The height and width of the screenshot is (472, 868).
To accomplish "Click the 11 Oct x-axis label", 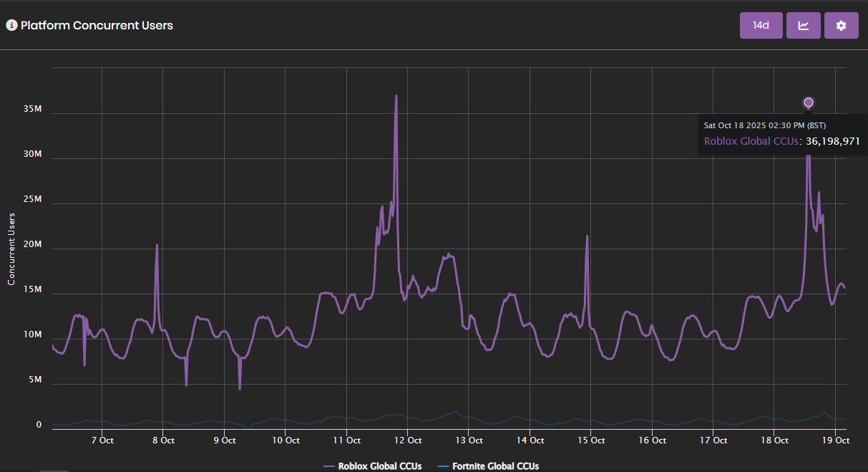I will click(346, 440).
